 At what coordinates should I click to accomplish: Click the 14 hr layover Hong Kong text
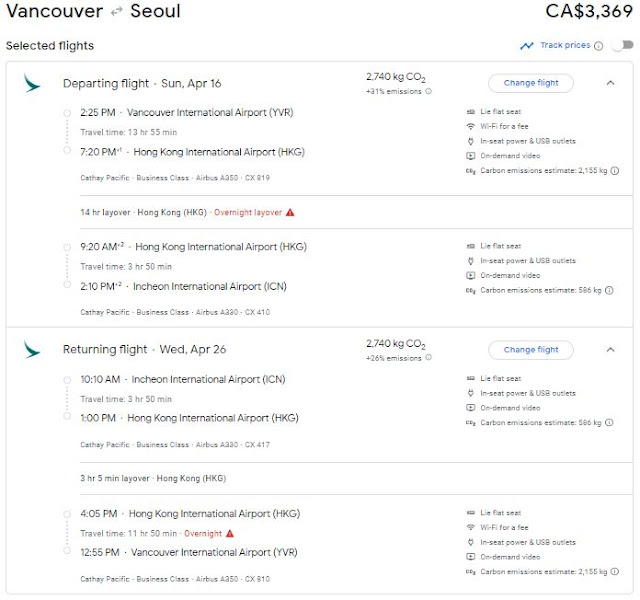[144, 213]
